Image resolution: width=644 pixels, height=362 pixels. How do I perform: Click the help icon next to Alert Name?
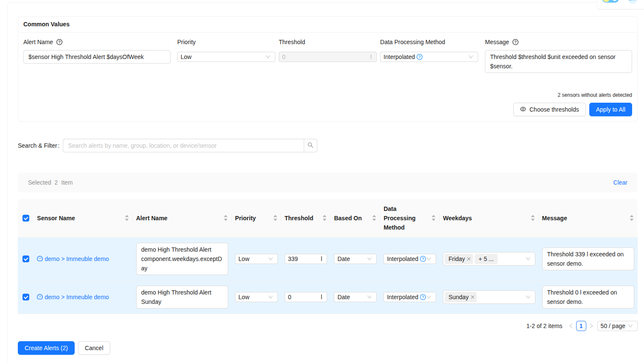[59, 42]
